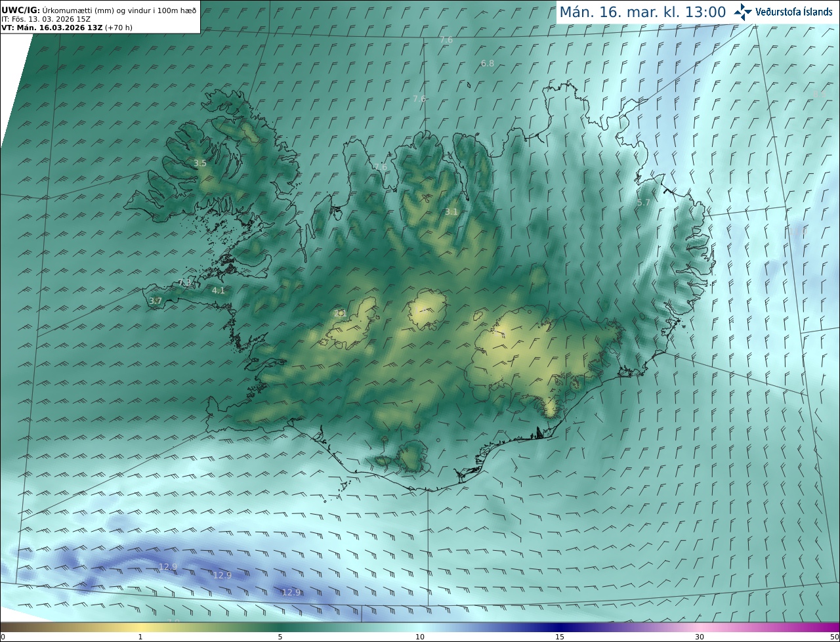840x642 pixels.
Task: Click the 0 tick on color scale
Action: click(x=3, y=637)
